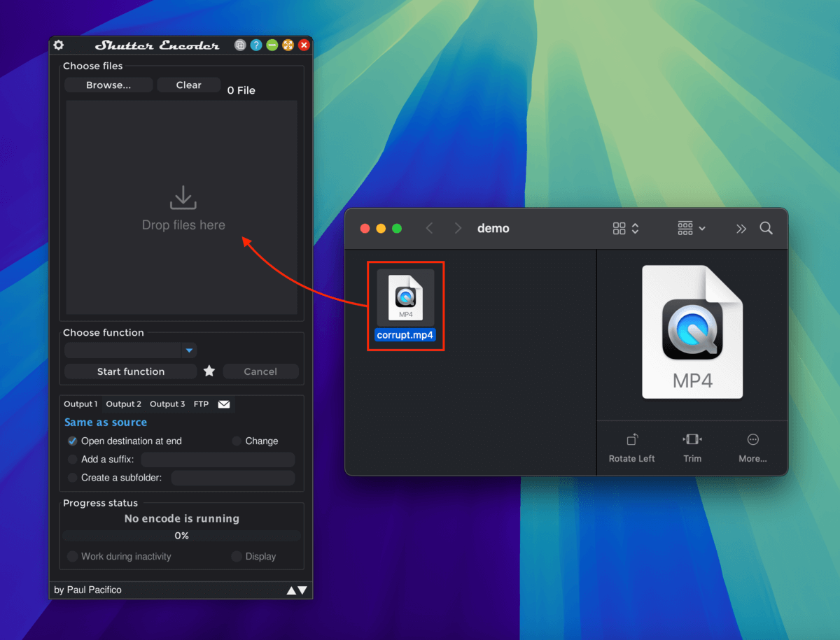This screenshot has width=840, height=640.
Task: Click Rotate Left in Finder preview
Action: pos(632,448)
